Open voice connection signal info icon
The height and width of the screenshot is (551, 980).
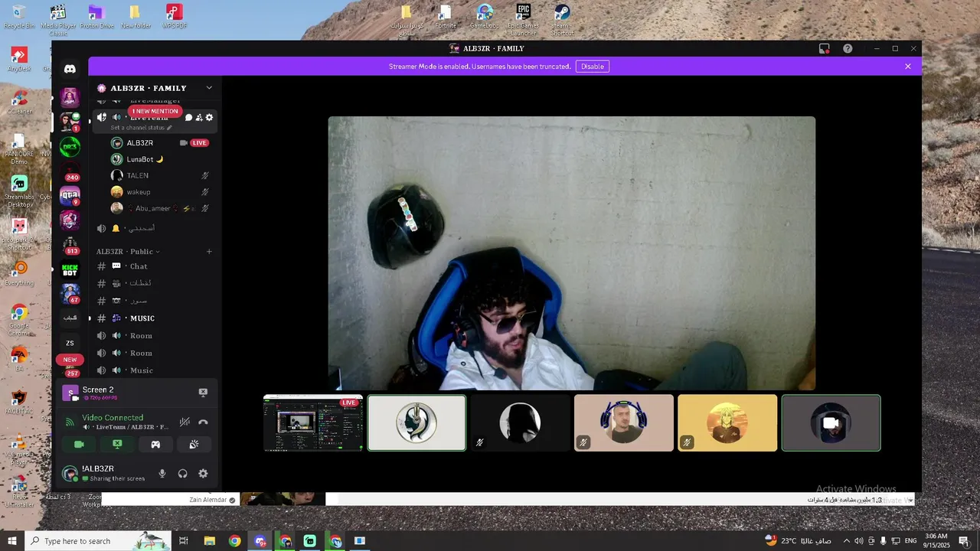pos(70,422)
